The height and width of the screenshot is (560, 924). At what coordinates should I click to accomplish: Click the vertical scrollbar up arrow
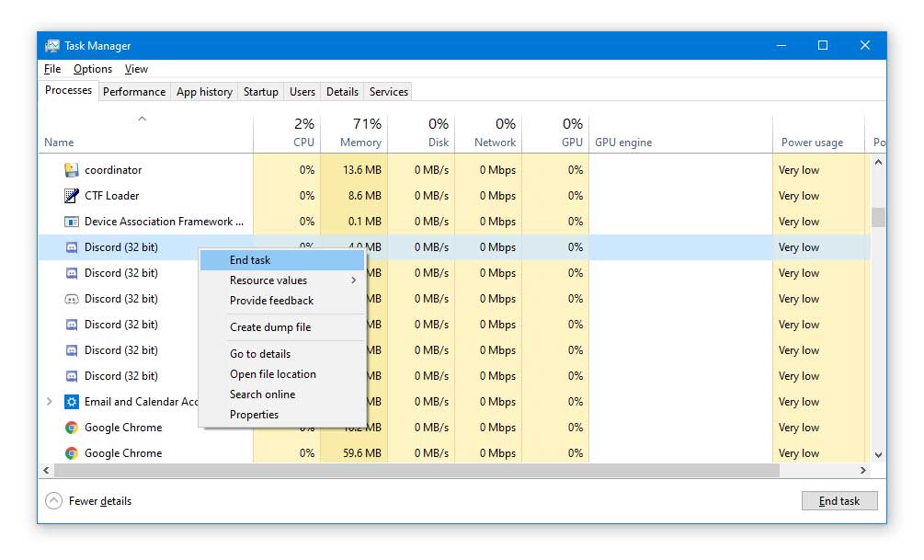(878, 162)
